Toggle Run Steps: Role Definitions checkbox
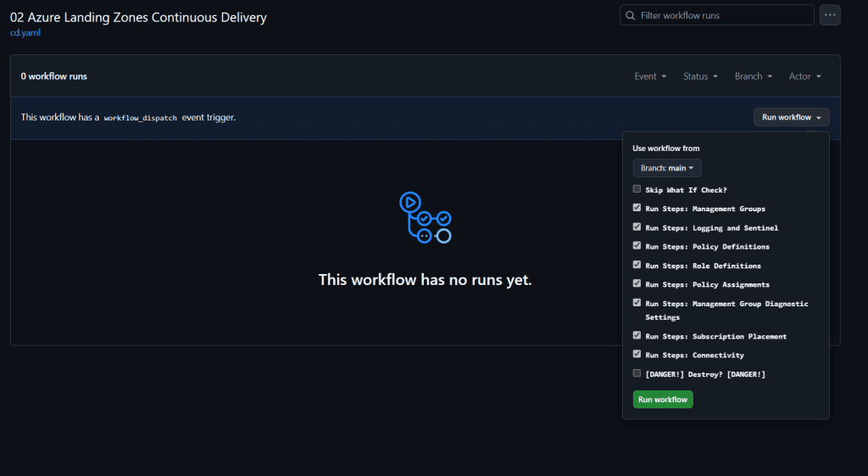The width and height of the screenshot is (868, 476). [637, 265]
